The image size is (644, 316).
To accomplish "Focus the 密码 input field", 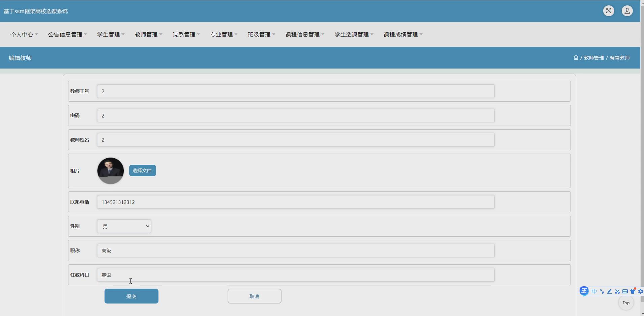I will pos(296,115).
